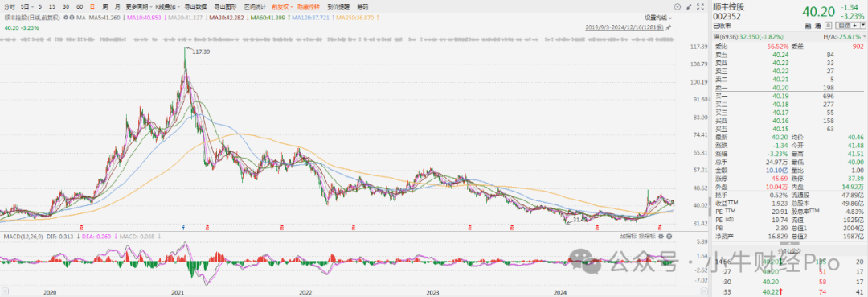The width and height of the screenshot is (868, 297).
Task: Close the MACD indicator panel
Action: (x=669, y=236)
